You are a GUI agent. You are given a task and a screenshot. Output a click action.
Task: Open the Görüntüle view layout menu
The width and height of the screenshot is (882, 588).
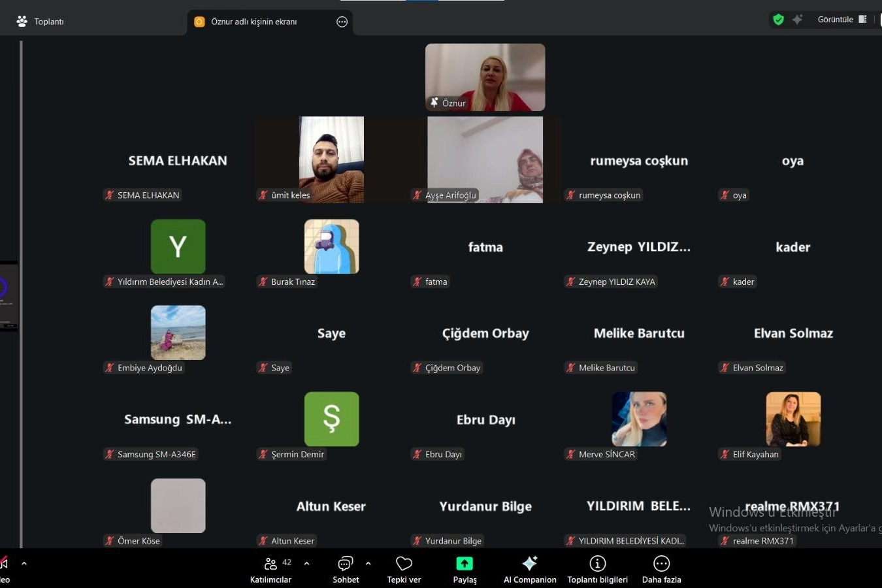pyautogui.click(x=841, y=20)
